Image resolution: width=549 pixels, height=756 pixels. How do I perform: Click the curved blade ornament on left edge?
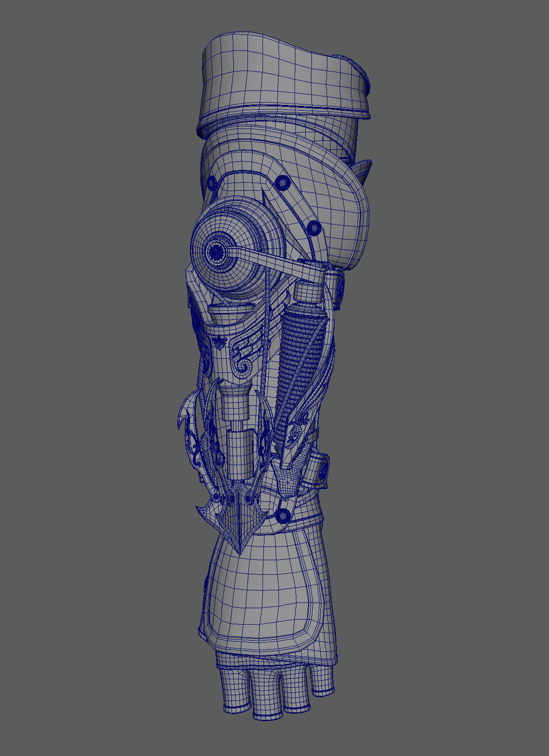tap(184, 414)
